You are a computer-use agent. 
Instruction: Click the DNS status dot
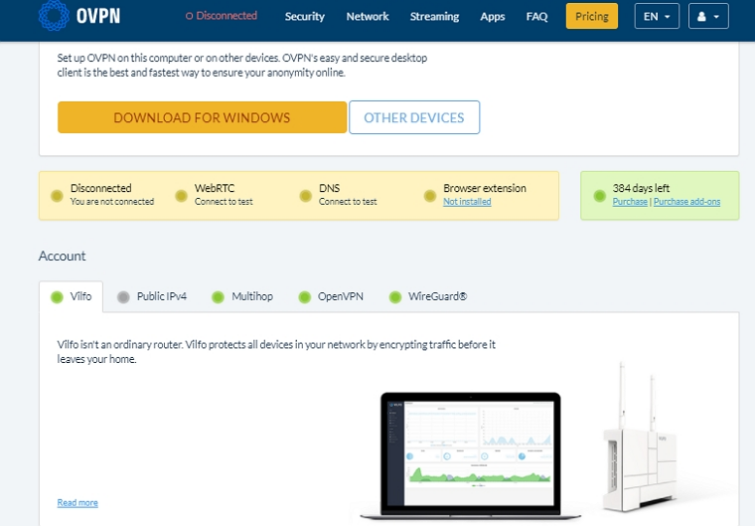coord(305,196)
